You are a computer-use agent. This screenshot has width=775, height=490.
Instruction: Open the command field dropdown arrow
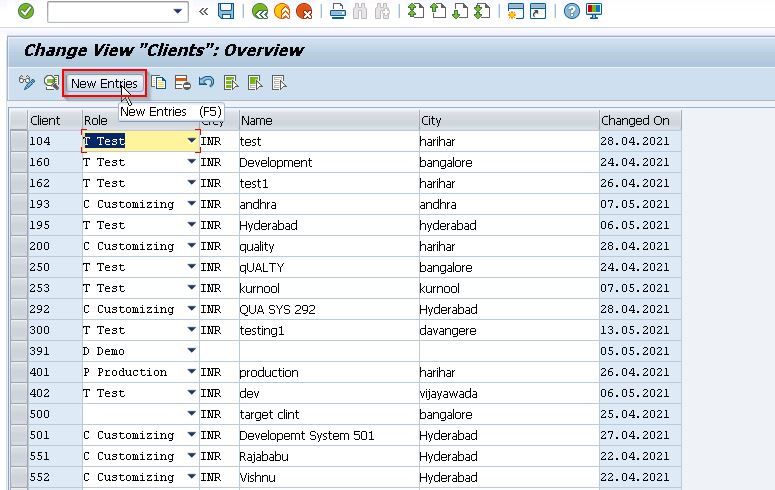pyautogui.click(x=177, y=11)
